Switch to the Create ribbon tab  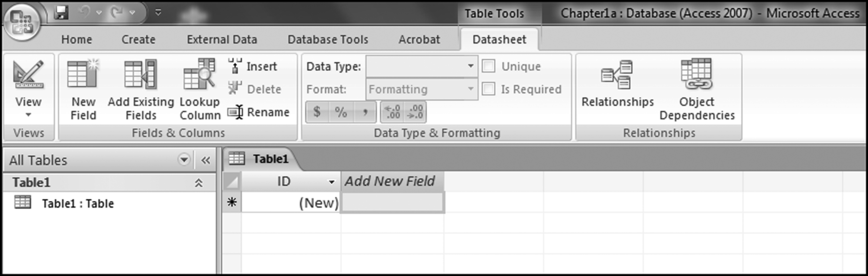point(138,39)
